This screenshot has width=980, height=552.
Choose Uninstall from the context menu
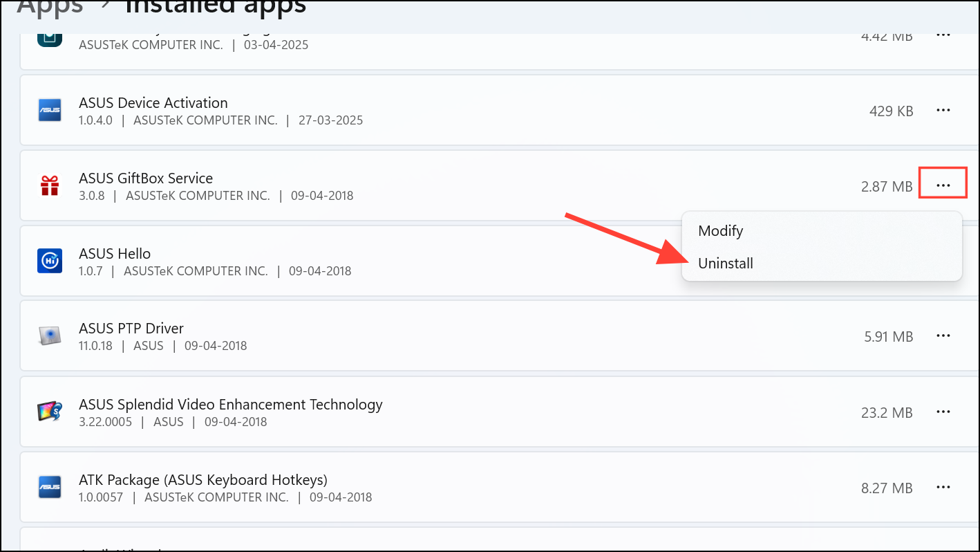822,264
